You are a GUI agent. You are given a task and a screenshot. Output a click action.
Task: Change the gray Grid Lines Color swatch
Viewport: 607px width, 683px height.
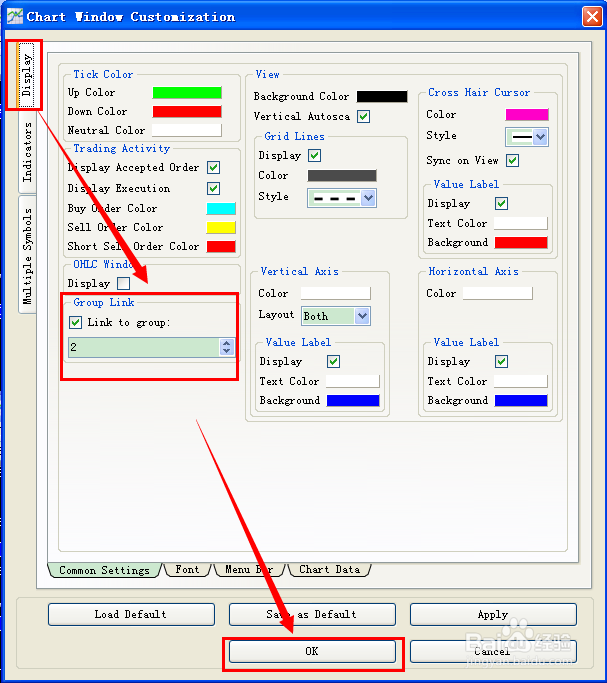tap(342, 176)
